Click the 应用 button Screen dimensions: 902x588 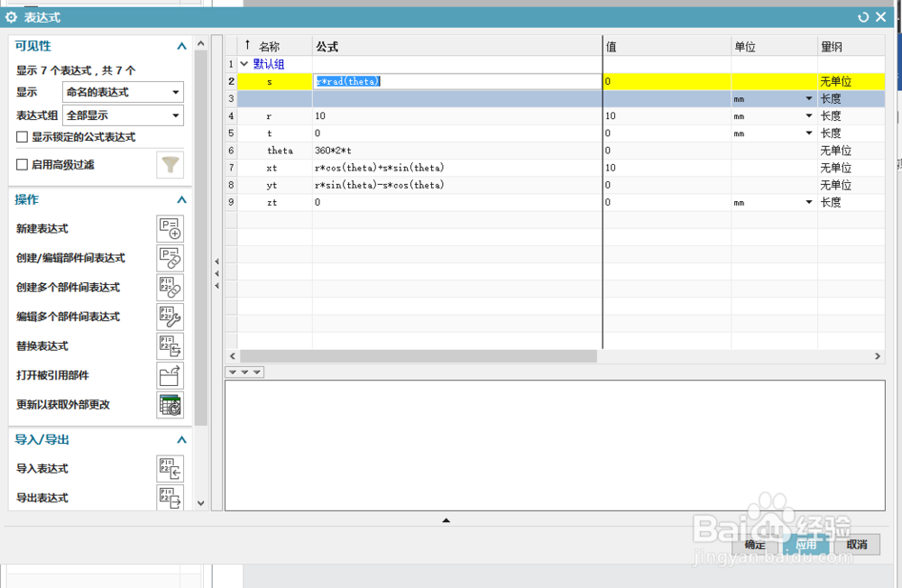point(805,545)
